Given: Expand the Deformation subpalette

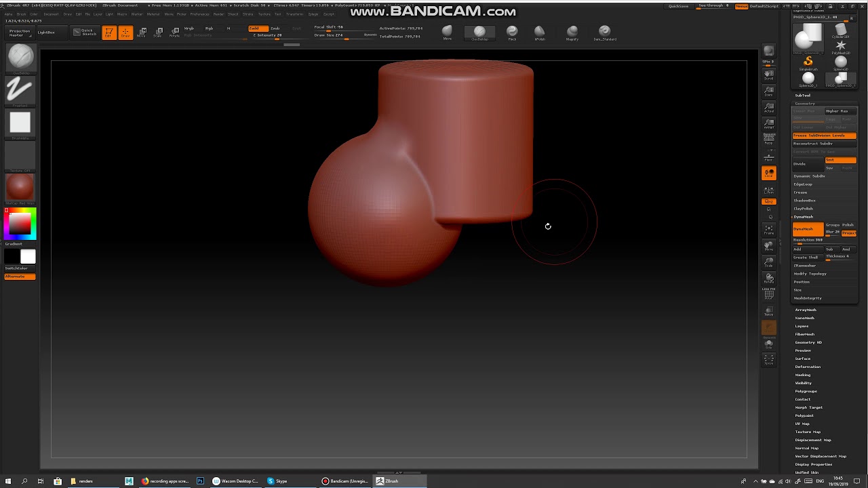Looking at the screenshot, I should [x=808, y=367].
